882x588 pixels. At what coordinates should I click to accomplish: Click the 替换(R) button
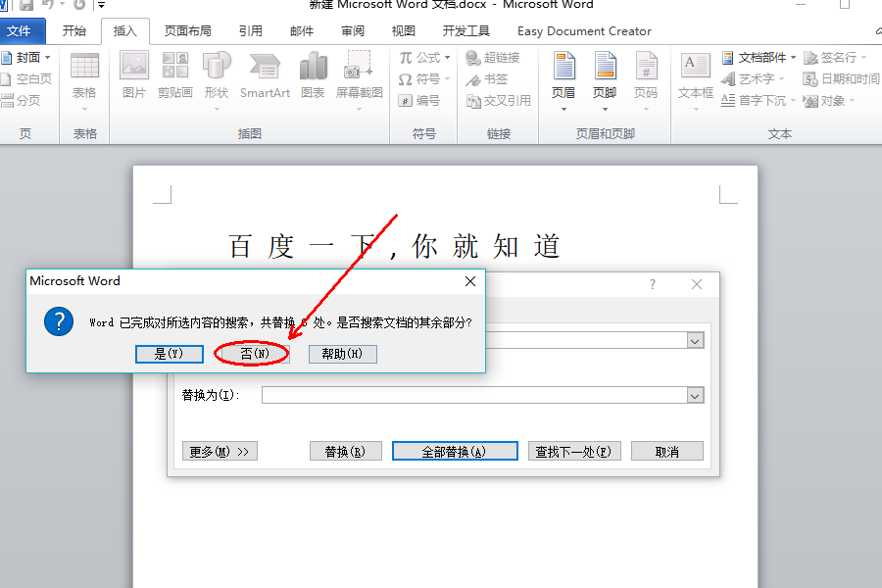pyautogui.click(x=345, y=451)
